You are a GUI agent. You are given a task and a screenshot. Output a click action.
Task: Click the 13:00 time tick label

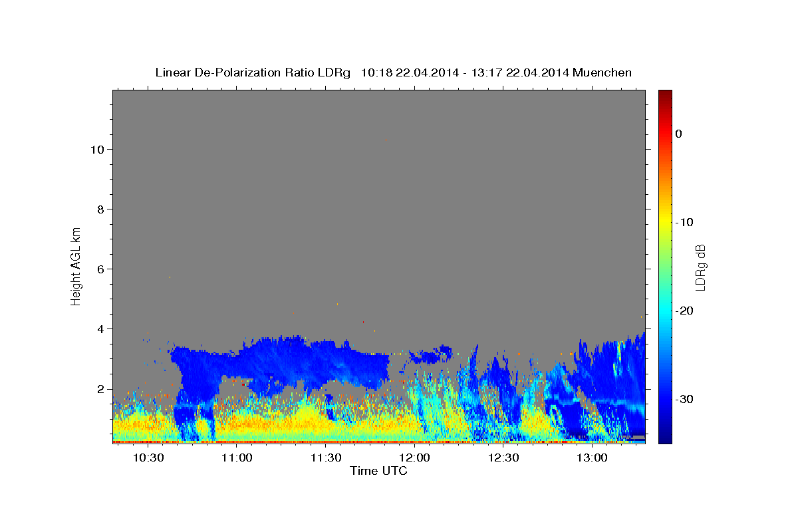click(593, 458)
